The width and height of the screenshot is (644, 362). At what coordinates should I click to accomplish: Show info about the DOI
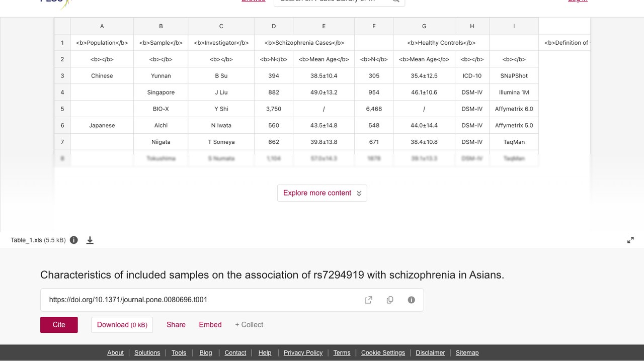coord(412,300)
